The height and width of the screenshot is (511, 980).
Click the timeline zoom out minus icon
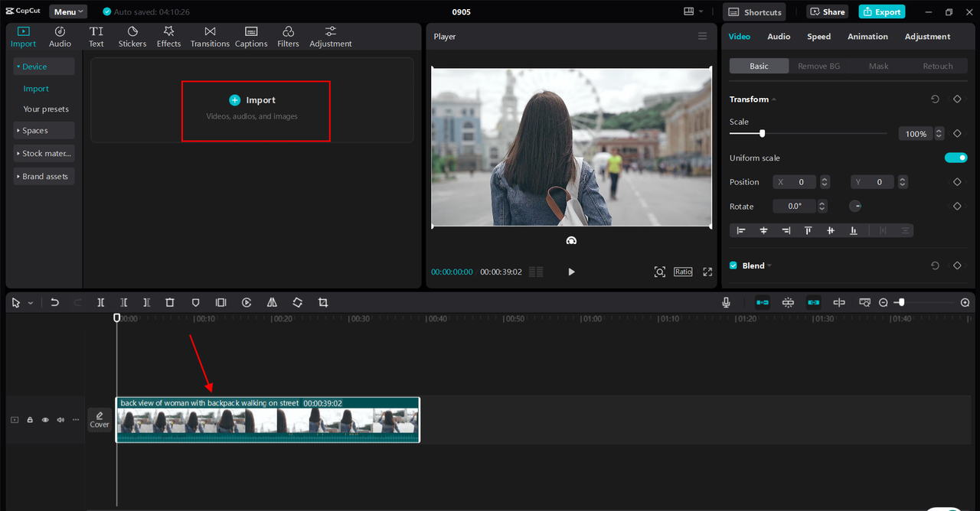click(x=883, y=303)
